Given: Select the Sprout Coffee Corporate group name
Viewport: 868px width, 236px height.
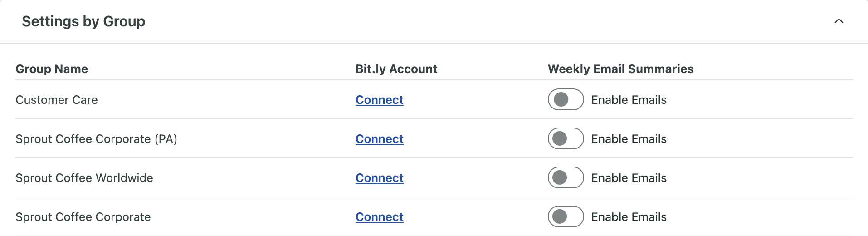Looking at the screenshot, I should tap(83, 217).
